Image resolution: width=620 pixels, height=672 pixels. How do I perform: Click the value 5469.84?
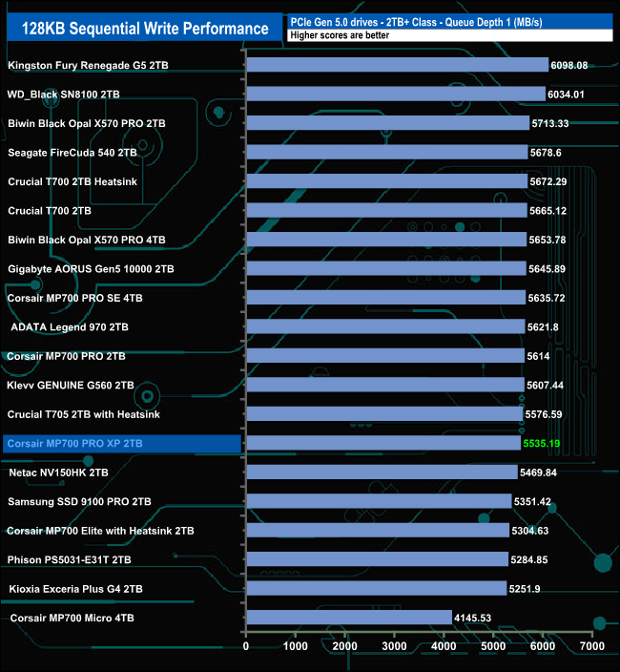coord(538,473)
